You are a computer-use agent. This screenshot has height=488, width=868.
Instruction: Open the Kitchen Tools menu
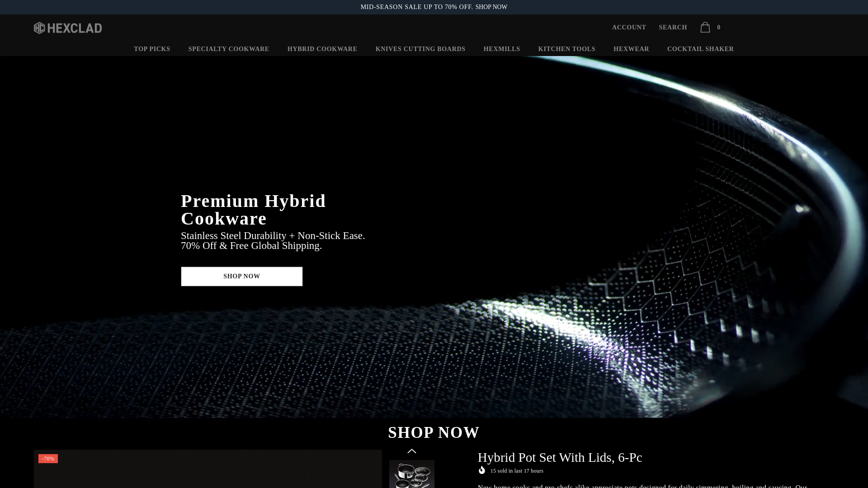pyautogui.click(x=567, y=49)
